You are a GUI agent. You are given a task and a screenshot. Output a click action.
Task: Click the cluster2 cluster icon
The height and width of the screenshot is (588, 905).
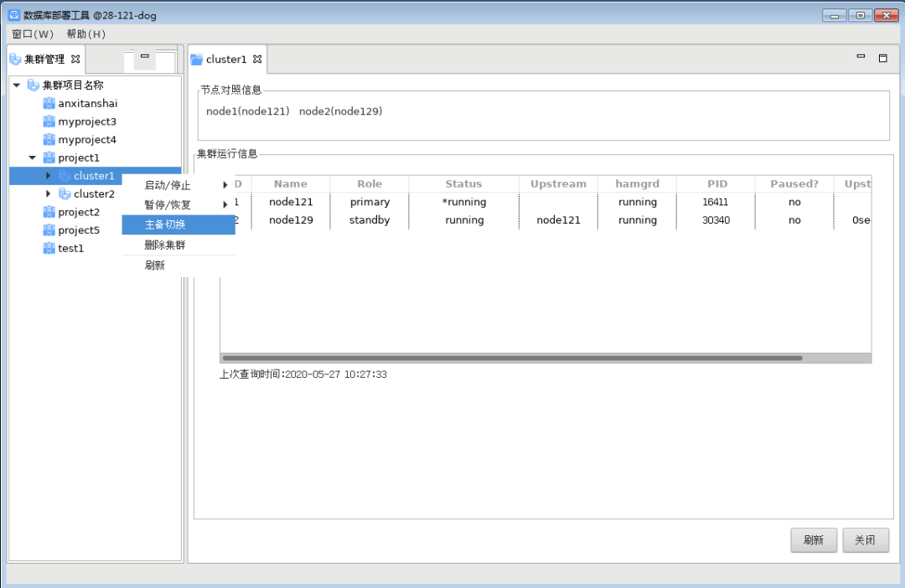click(65, 194)
